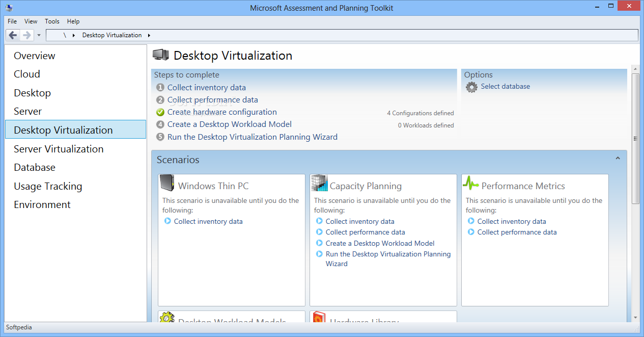Click Collect inventory data in Capacity Planning
Screen dimensions: 644x337
point(360,221)
